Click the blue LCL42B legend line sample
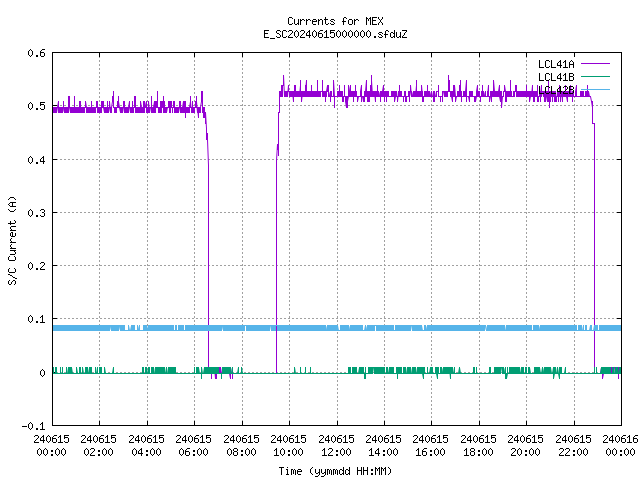The image size is (640, 480). [x=595, y=89]
